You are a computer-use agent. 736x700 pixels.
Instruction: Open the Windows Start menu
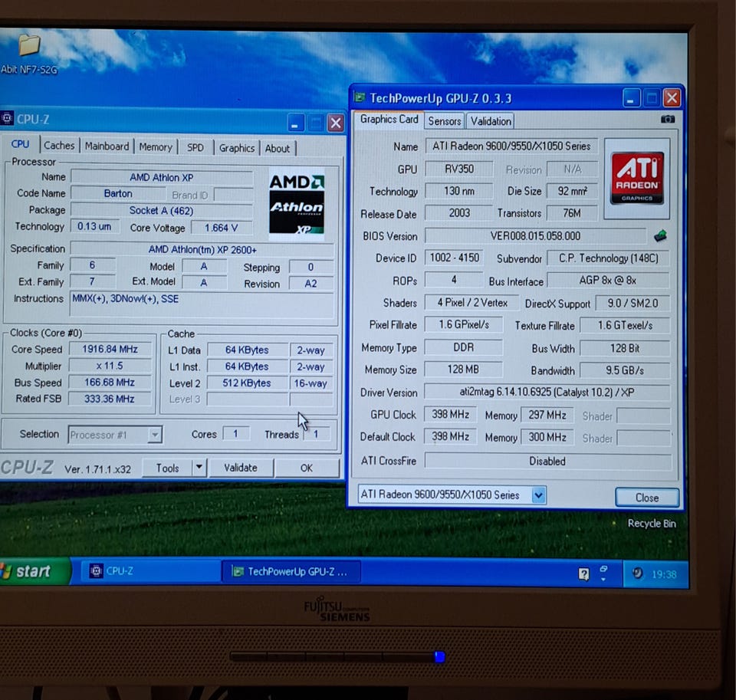(x=34, y=571)
